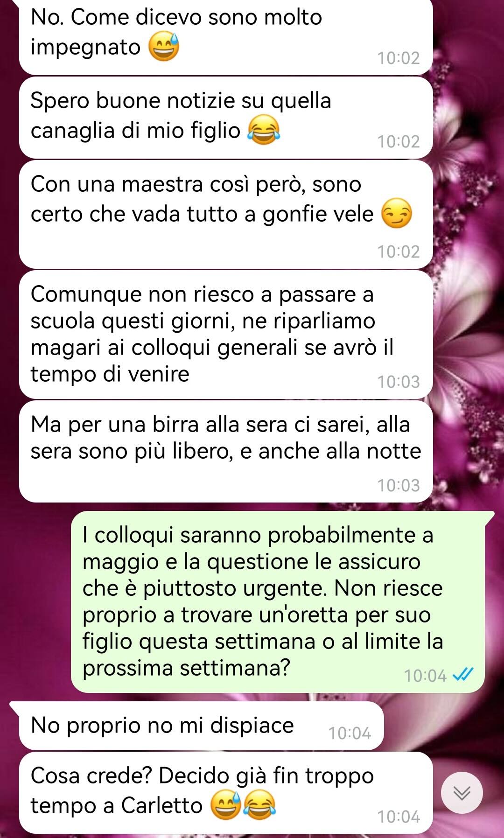Tap message starting 'Comunque non riesco a passare'

[x=226, y=334]
